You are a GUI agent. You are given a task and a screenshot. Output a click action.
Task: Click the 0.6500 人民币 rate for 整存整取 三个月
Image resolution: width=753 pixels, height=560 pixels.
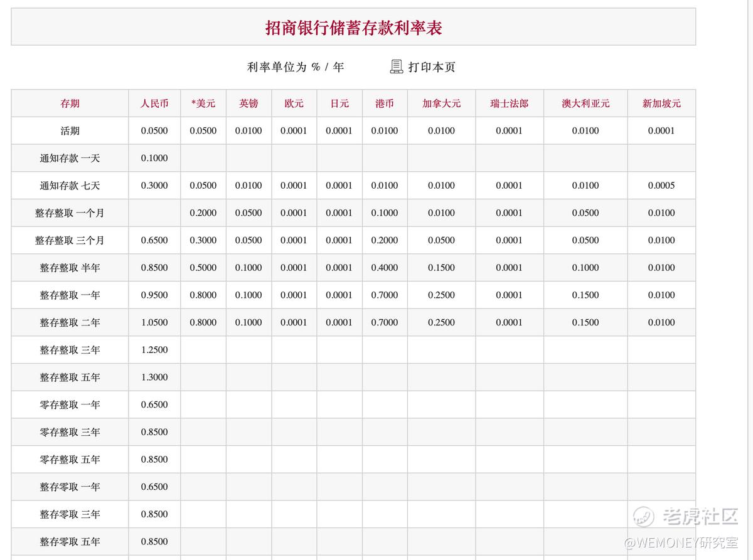point(154,240)
